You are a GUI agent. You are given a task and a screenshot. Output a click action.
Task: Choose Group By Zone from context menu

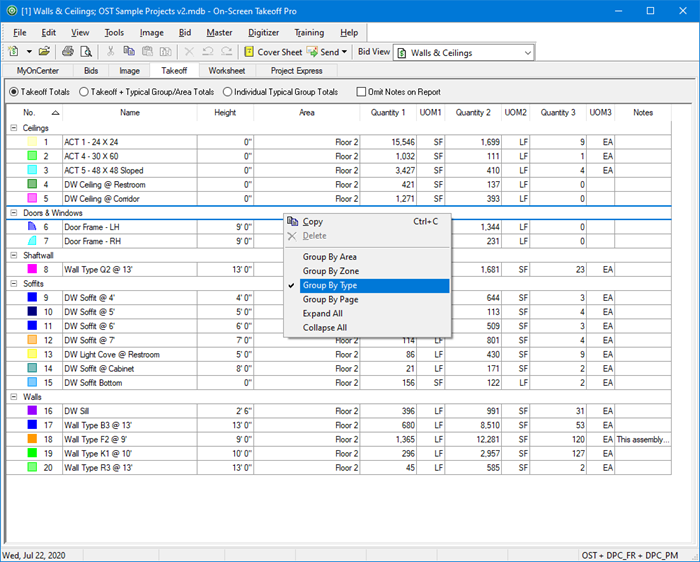click(331, 271)
